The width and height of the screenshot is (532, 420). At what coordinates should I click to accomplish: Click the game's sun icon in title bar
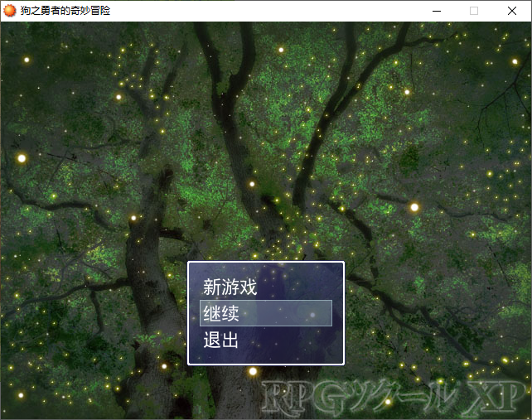[x=9, y=11]
